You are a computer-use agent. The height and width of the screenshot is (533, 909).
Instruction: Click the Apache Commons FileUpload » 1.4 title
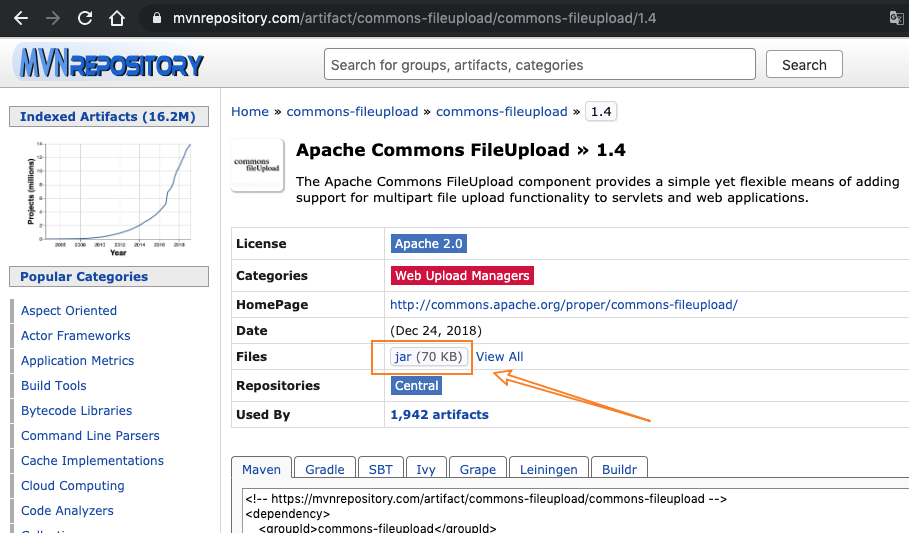click(x=461, y=150)
